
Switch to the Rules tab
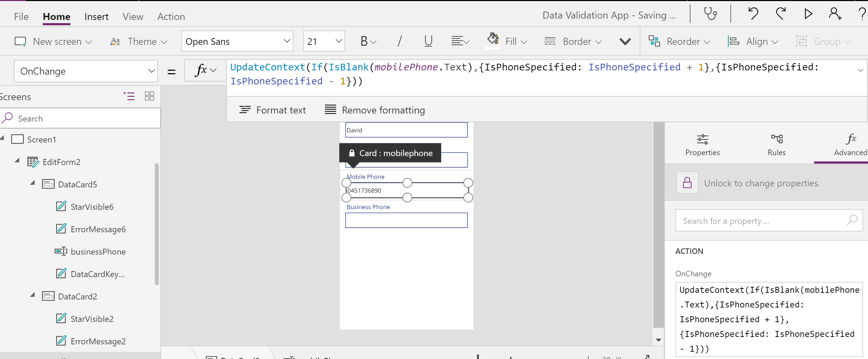coord(776,145)
